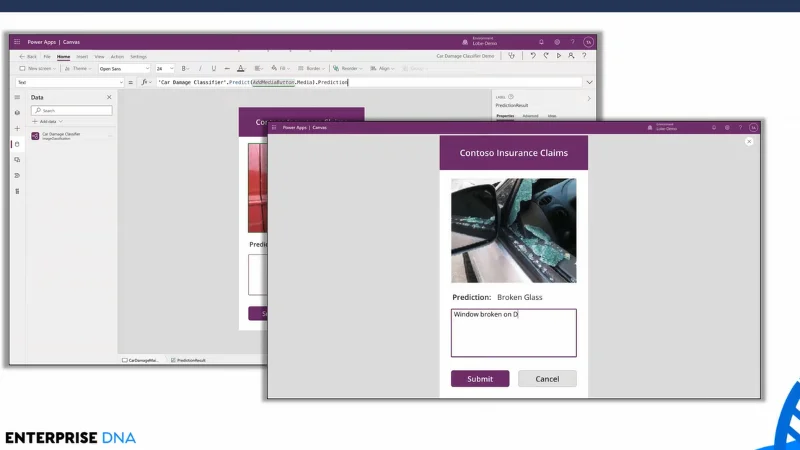800x450 pixels.
Task: Toggle the hamburger menu in the left rail
Action: click(17, 97)
